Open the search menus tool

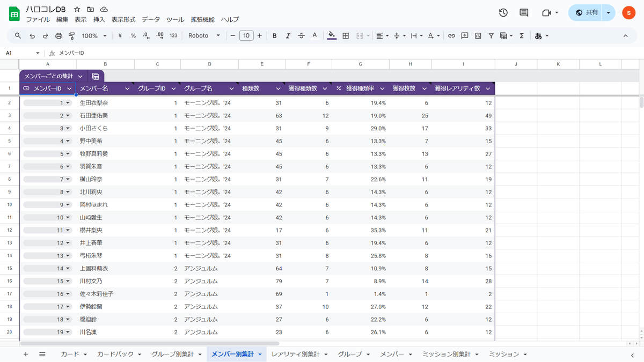pos(18,36)
